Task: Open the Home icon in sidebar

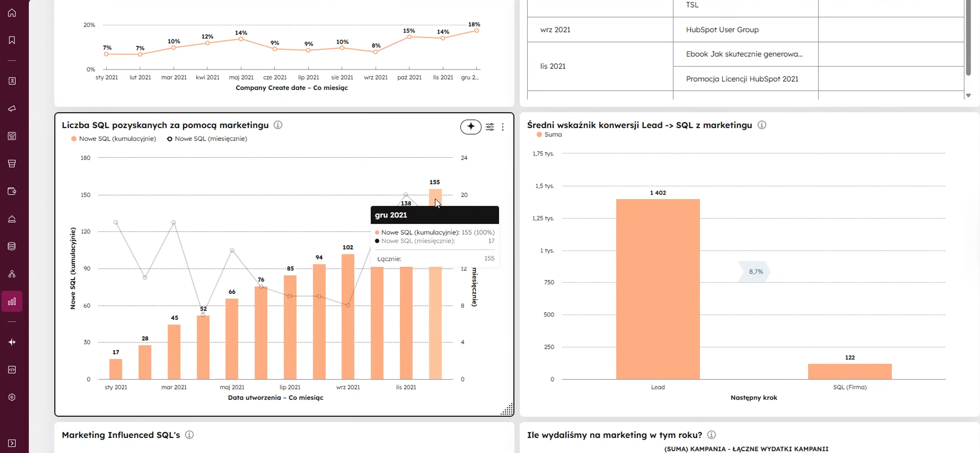Action: point(12,13)
